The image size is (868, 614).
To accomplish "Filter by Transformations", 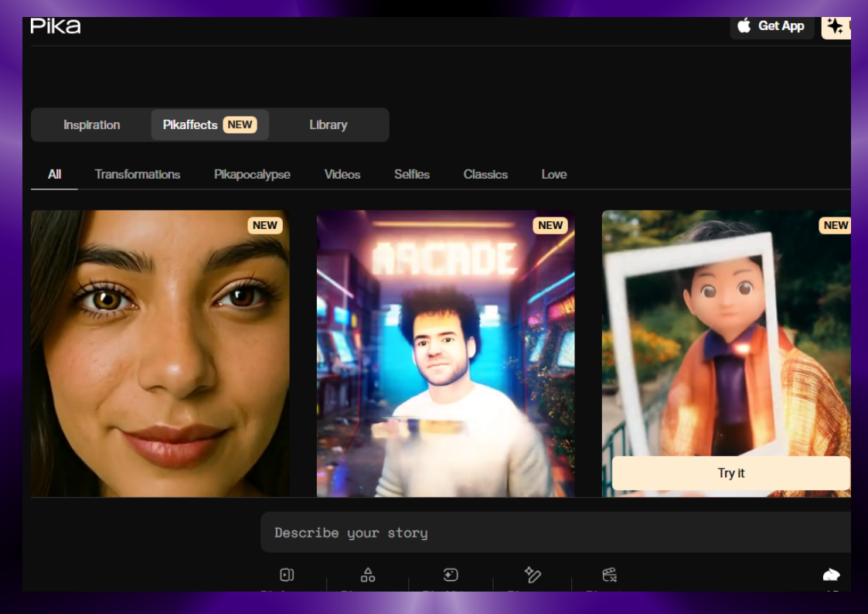I will (x=138, y=175).
